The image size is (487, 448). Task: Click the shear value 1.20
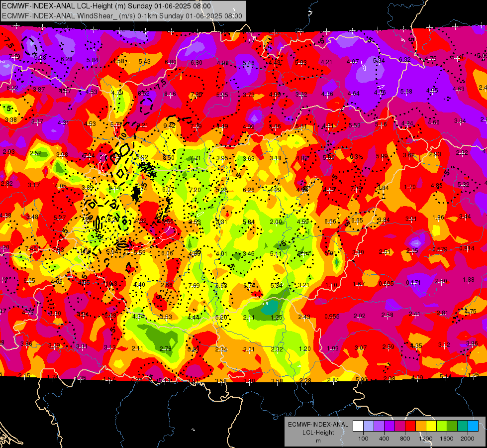304,349
